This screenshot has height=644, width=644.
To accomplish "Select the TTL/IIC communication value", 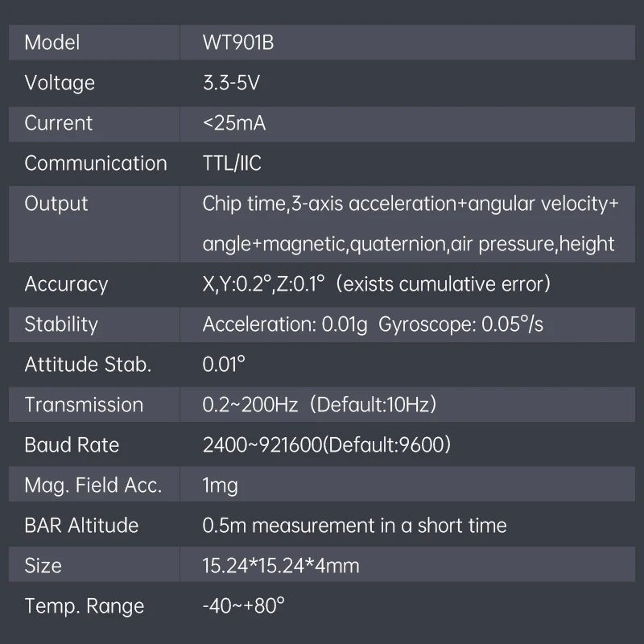I will (232, 163).
